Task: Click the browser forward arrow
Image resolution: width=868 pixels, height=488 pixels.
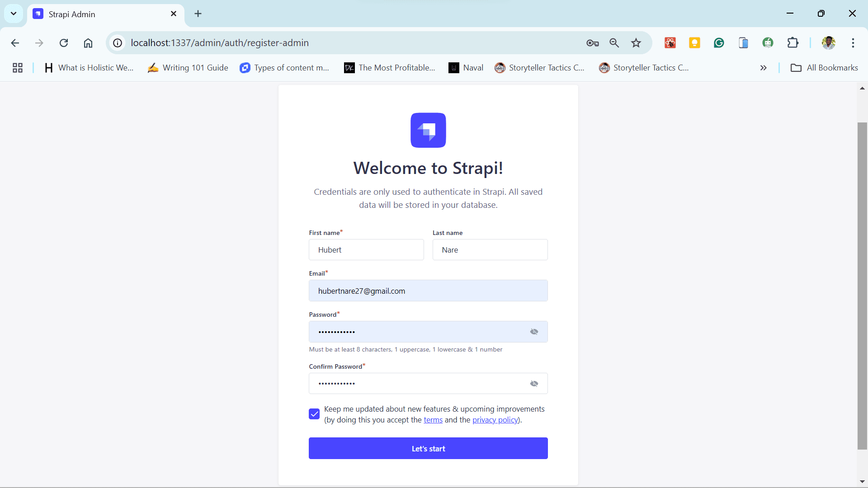Action: (39, 43)
